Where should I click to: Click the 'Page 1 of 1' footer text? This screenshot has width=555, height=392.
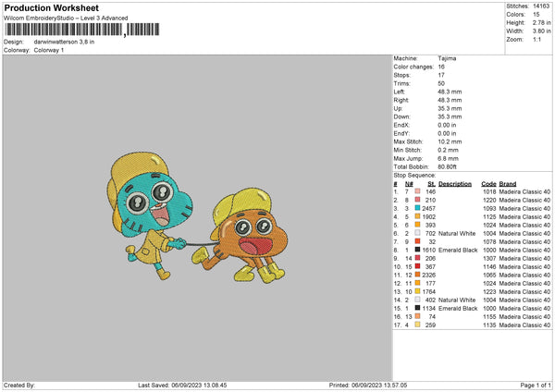(536, 385)
